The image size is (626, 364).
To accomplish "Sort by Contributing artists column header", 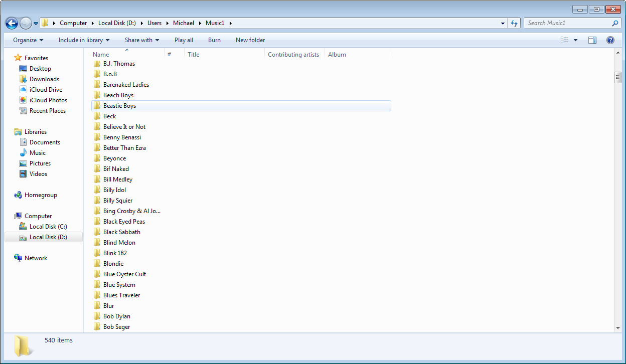I will [294, 55].
